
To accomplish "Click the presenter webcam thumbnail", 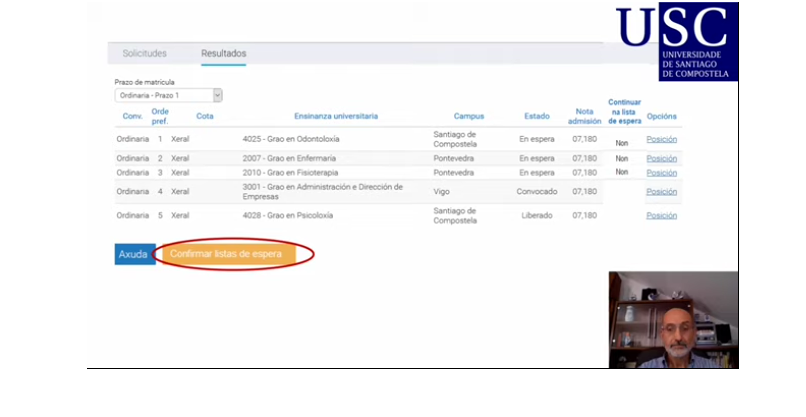I will pyautogui.click(x=674, y=320).
